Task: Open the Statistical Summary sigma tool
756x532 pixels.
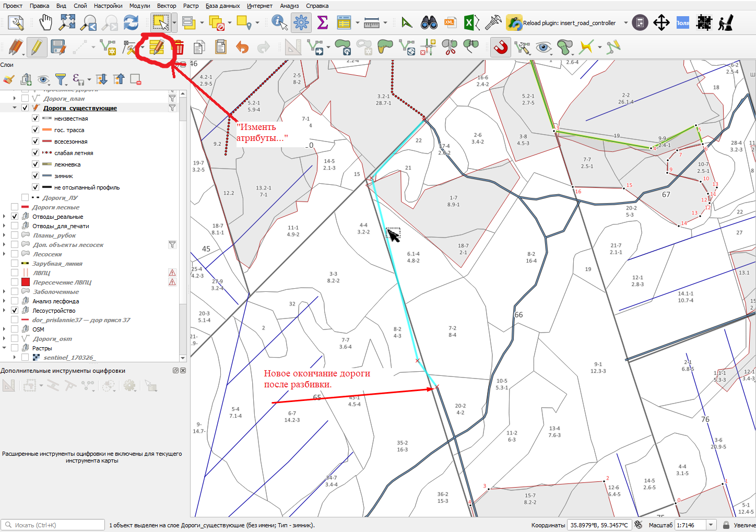Action: tap(323, 23)
